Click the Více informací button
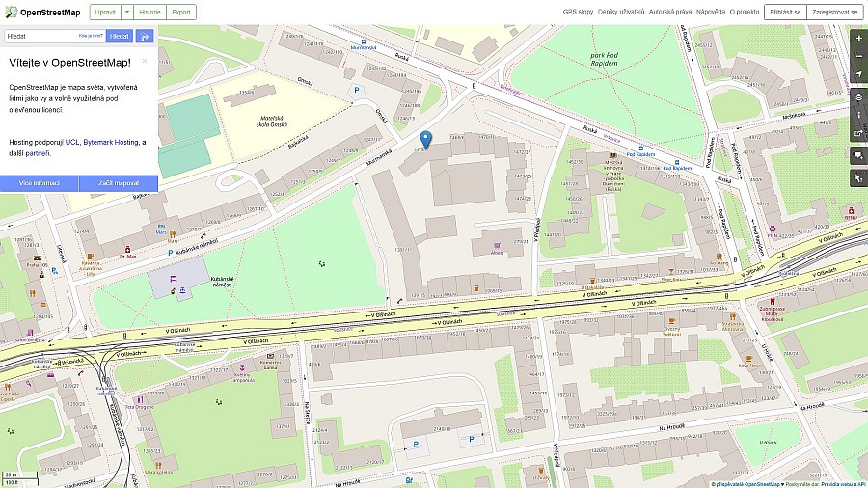 pyautogui.click(x=40, y=183)
